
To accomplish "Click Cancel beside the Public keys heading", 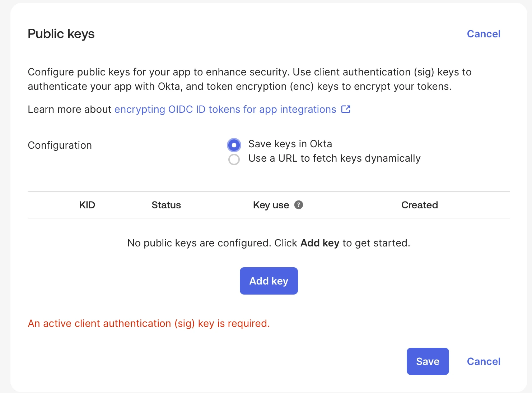I will [x=484, y=34].
